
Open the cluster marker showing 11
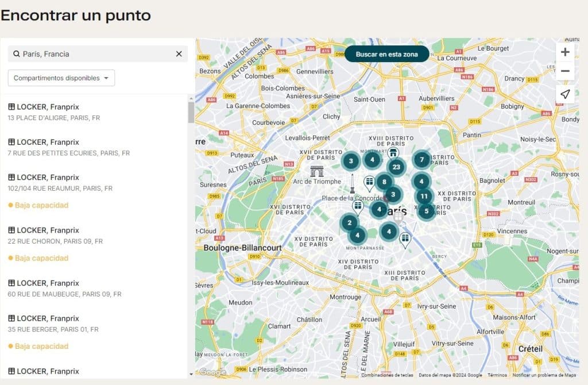point(424,196)
